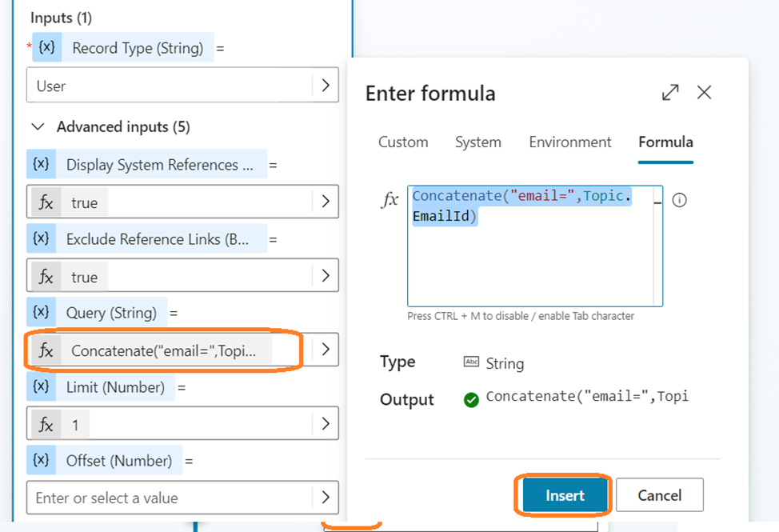Switch to the Custom tab
This screenshot has height=532, width=779.
403,142
